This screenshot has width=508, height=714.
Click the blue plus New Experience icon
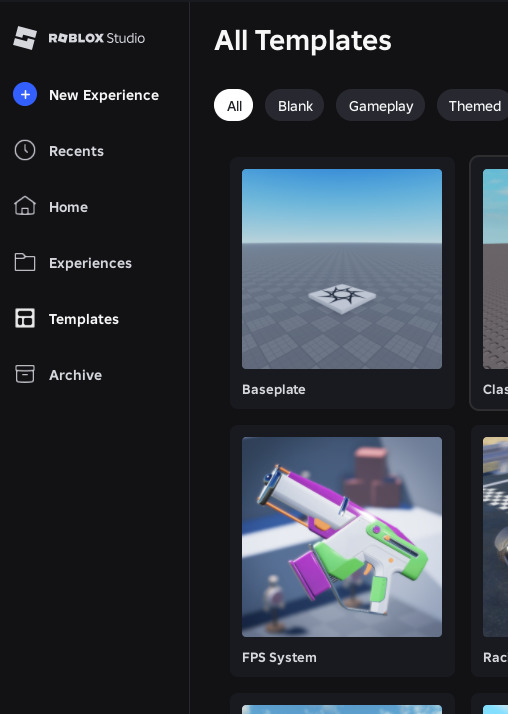click(25, 94)
